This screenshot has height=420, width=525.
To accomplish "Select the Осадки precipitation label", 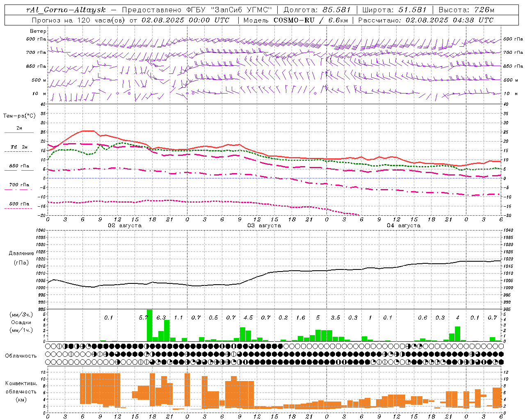I will (21, 322).
